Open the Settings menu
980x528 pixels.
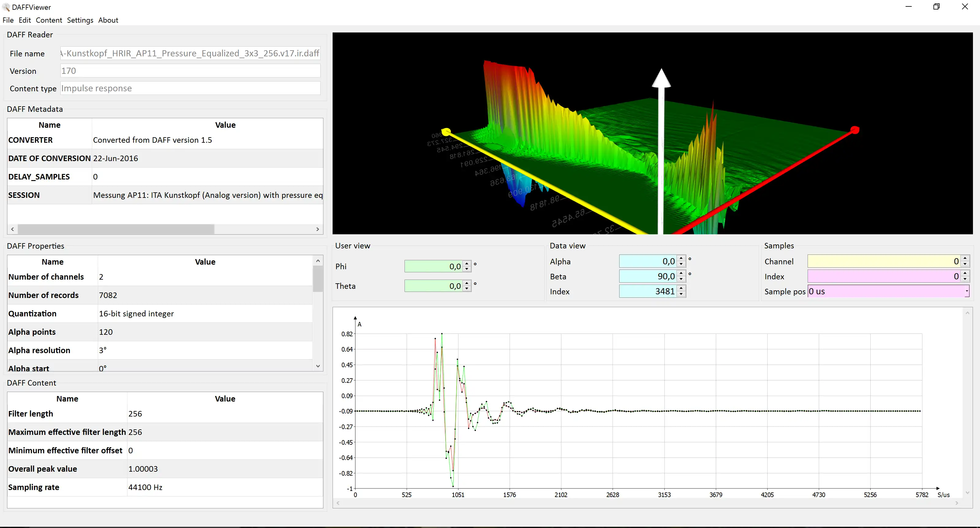click(x=80, y=20)
